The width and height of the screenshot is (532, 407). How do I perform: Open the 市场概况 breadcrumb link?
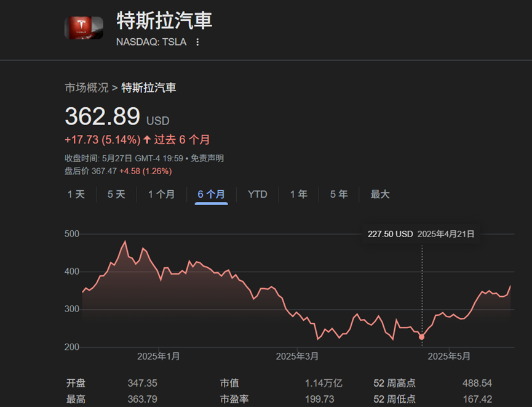87,87
